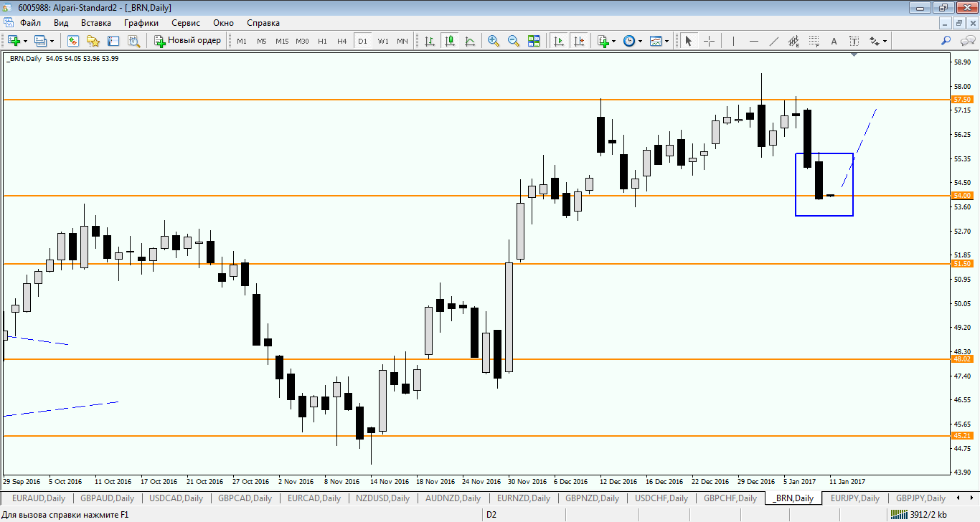Viewport: 980px width, 522px height.
Task: Select the text tool A
Action: click(x=834, y=41)
